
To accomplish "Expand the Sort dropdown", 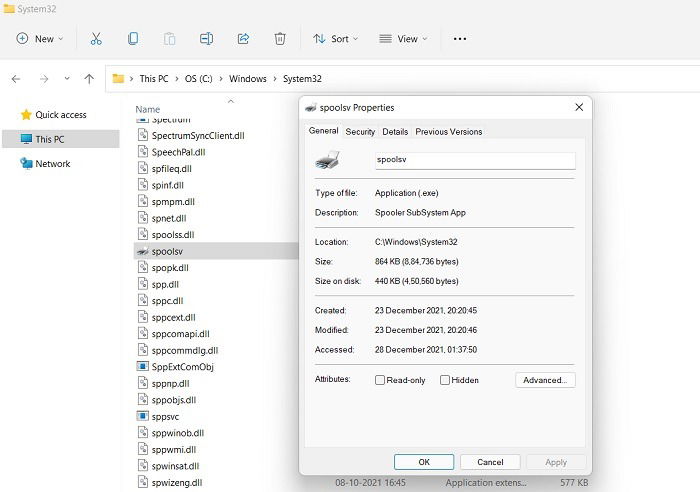I will point(336,39).
